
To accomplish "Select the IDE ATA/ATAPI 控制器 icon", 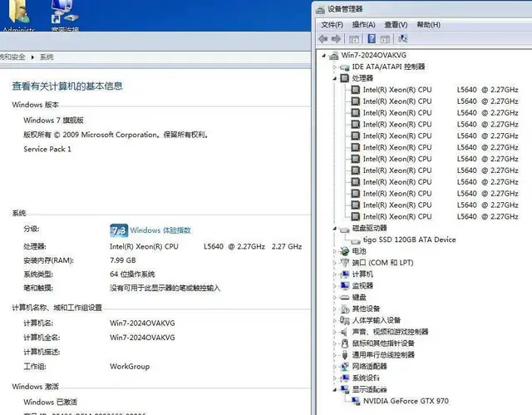I will click(345, 67).
